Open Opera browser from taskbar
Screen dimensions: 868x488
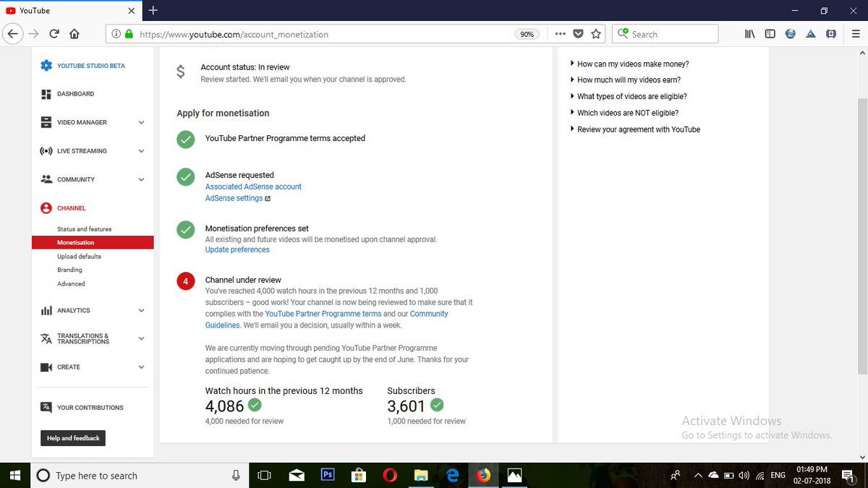[x=390, y=475]
